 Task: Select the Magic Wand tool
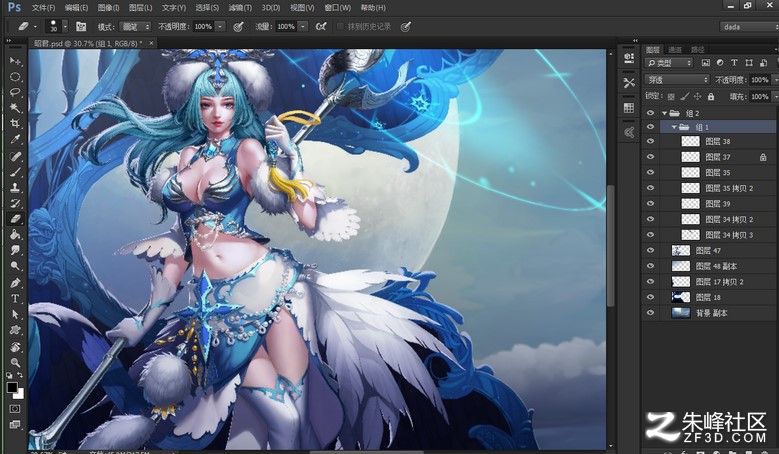pos(15,108)
